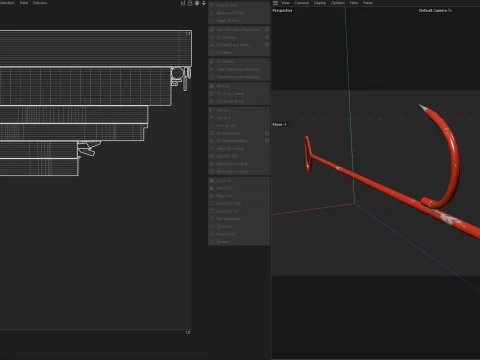Open the viewport Filter menu

pos(354,3)
